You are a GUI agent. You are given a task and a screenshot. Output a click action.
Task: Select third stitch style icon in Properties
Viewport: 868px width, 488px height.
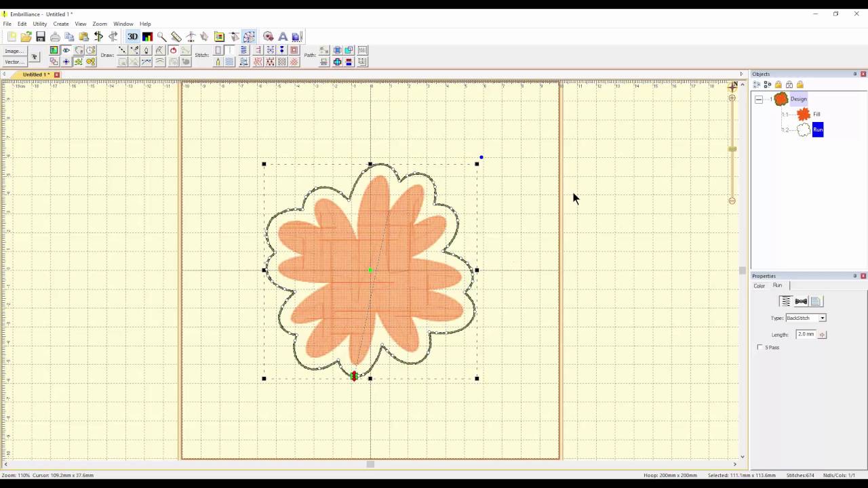click(x=816, y=302)
